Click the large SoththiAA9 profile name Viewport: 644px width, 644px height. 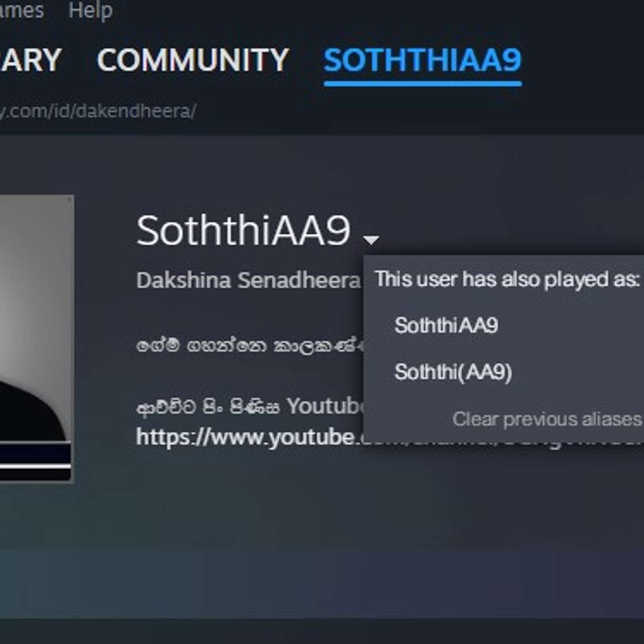point(244,230)
